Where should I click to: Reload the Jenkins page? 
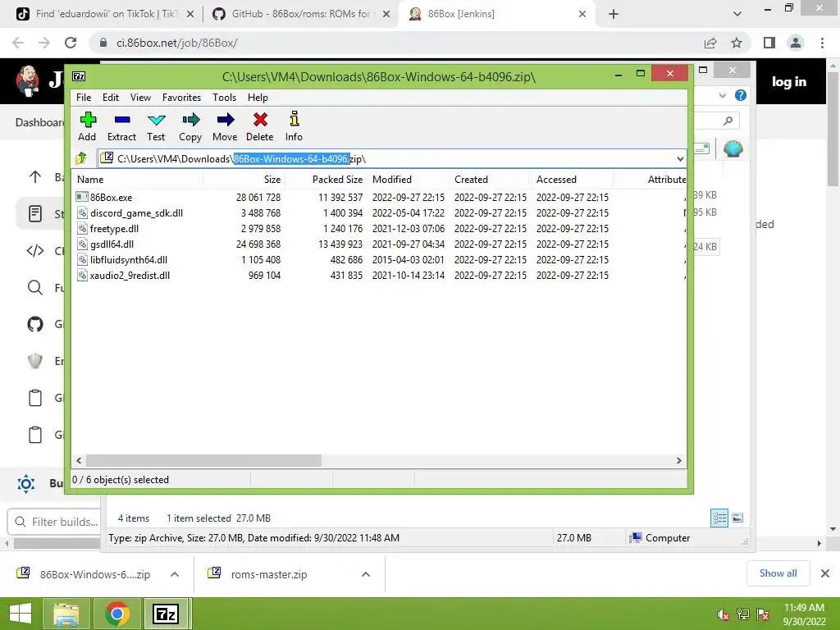71,43
